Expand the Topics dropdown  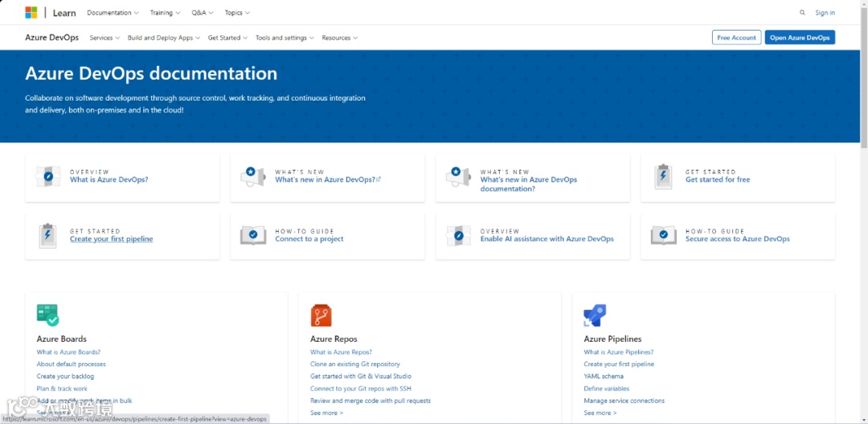pos(237,13)
